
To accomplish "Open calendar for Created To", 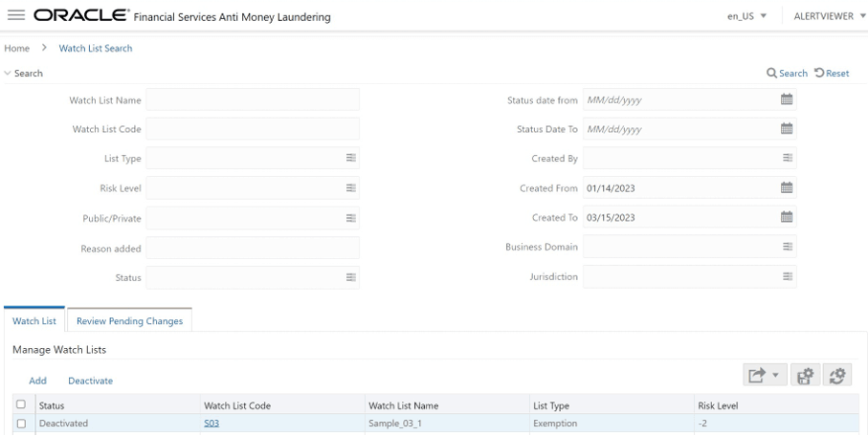I will click(x=786, y=217).
